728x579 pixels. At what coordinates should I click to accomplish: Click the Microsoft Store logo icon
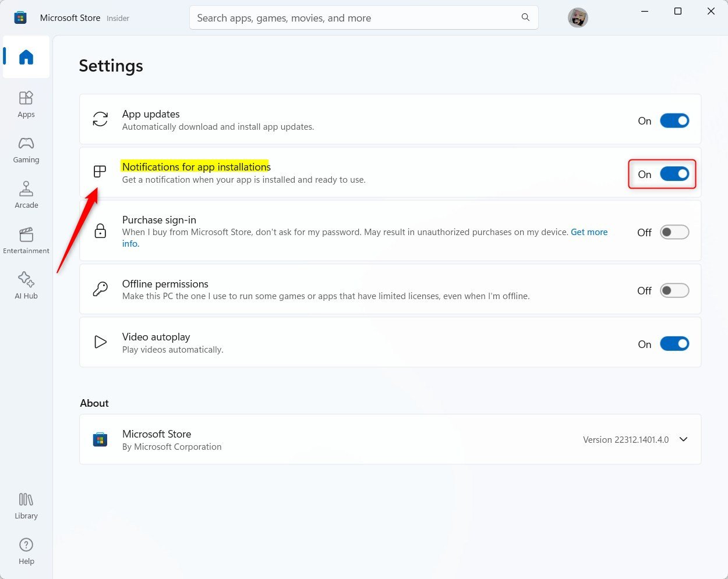pos(20,17)
